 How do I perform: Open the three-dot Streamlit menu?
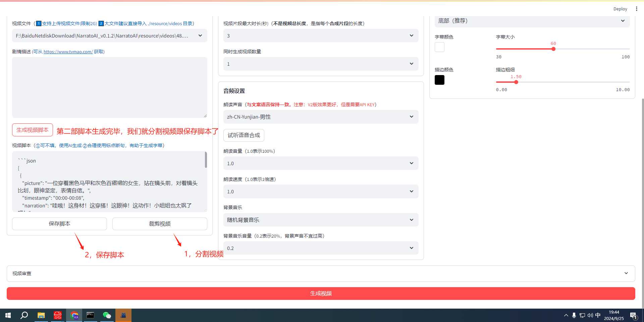[636, 9]
